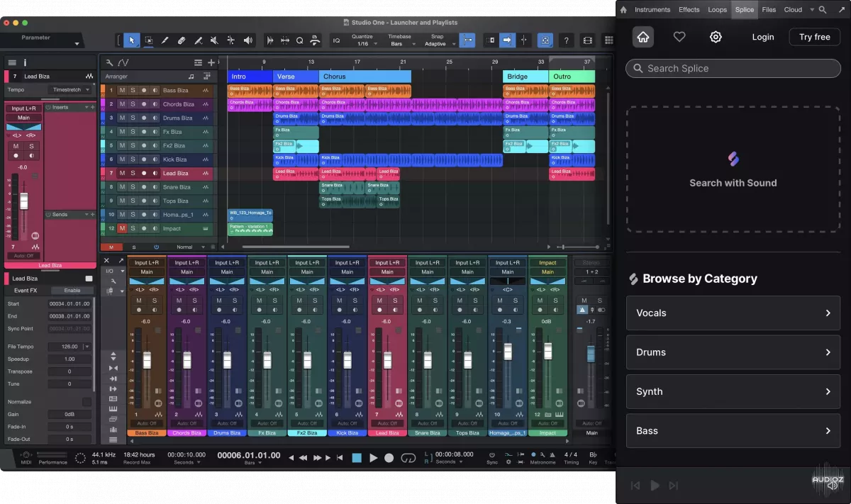Solo the Snare Biza track
The width and height of the screenshot is (851, 504).
click(133, 187)
